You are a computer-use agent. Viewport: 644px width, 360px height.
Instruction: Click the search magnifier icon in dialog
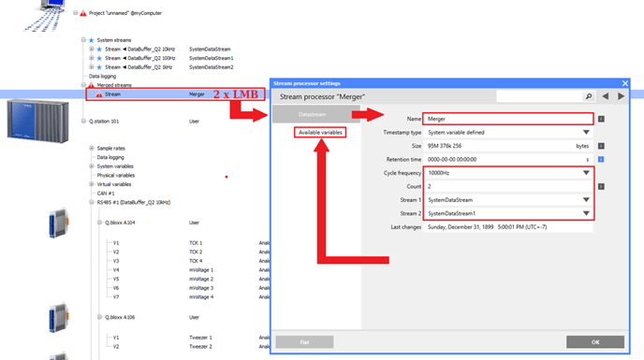click(x=589, y=96)
